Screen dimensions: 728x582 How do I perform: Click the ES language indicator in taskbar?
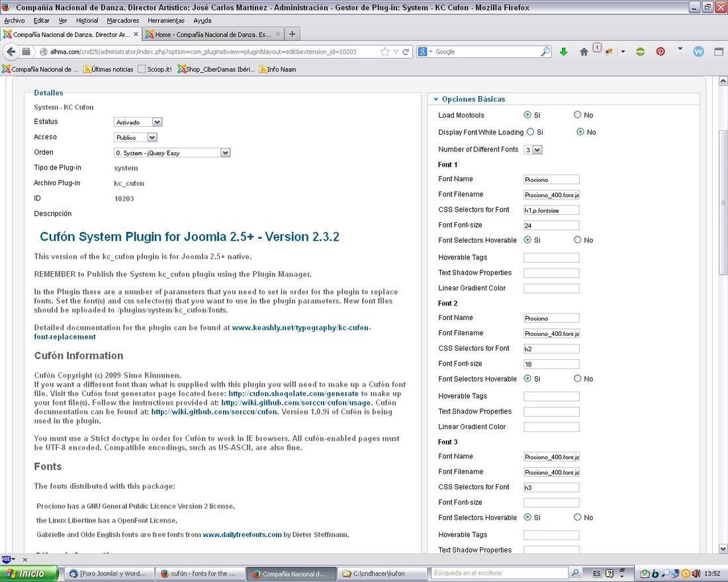(596, 573)
